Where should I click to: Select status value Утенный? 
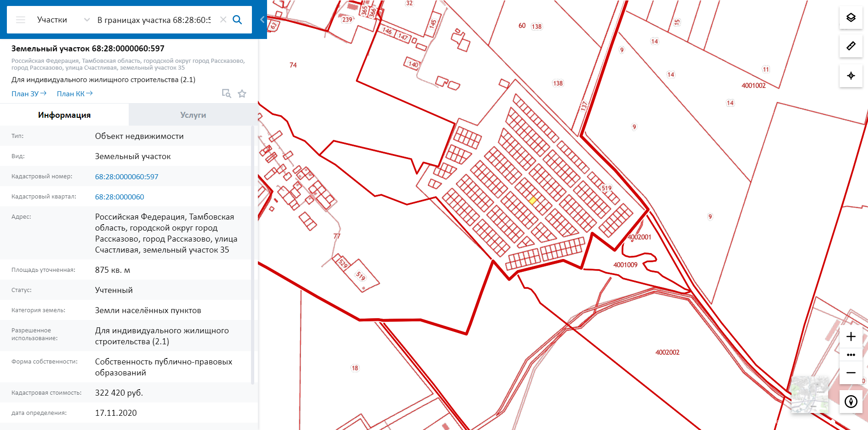coord(114,290)
